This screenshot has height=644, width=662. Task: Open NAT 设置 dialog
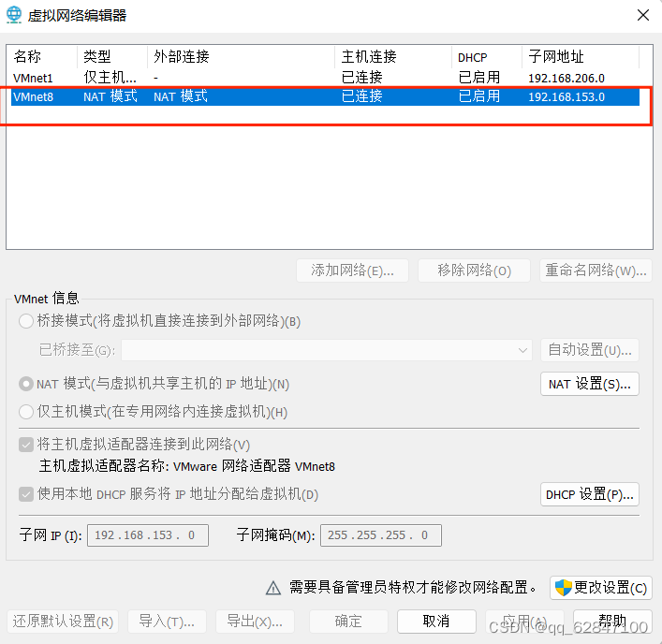point(589,384)
